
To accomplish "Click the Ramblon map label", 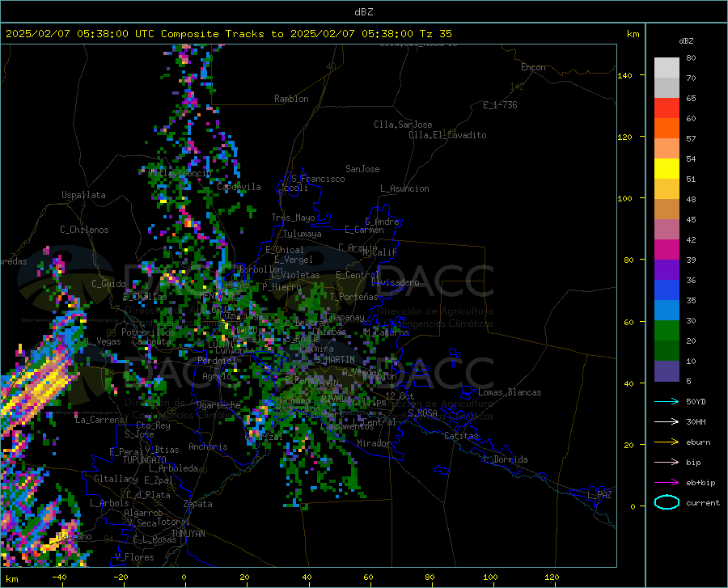I will click(291, 99).
